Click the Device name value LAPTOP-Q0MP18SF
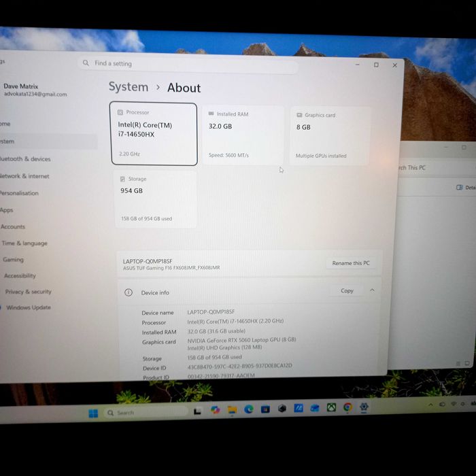The height and width of the screenshot is (476, 476). coord(211,312)
